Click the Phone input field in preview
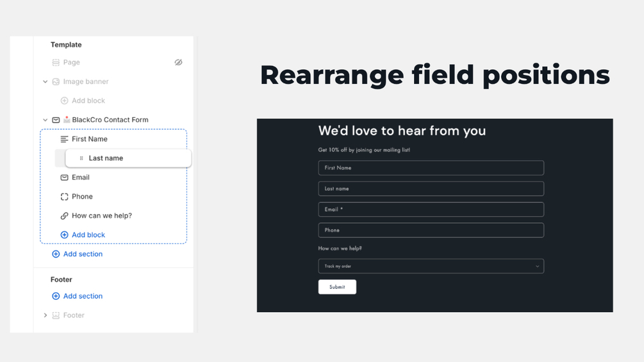 pos(431,230)
